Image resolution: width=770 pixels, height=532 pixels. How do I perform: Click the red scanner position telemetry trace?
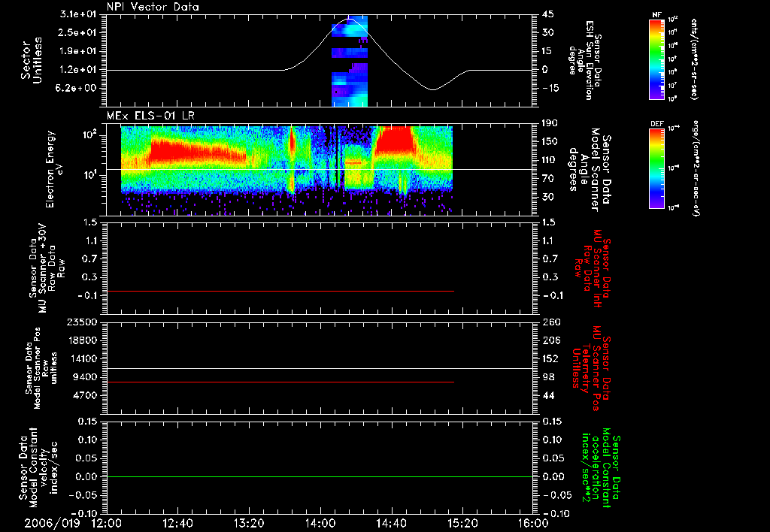pyautogui.click(x=280, y=382)
